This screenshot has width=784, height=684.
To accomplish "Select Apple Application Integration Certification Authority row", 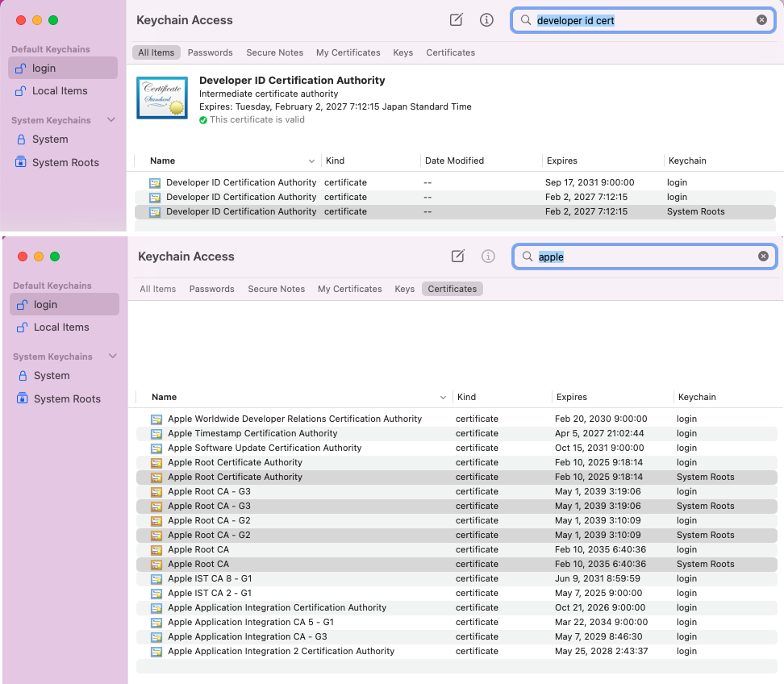I will 457,607.
